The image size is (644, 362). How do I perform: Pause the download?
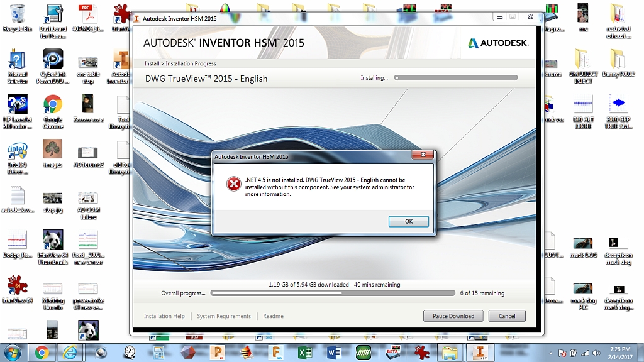coord(453,315)
